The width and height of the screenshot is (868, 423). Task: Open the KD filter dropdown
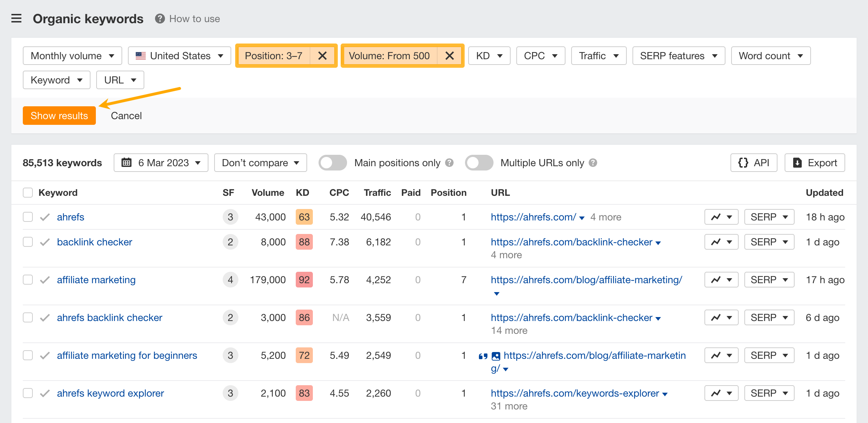click(489, 56)
